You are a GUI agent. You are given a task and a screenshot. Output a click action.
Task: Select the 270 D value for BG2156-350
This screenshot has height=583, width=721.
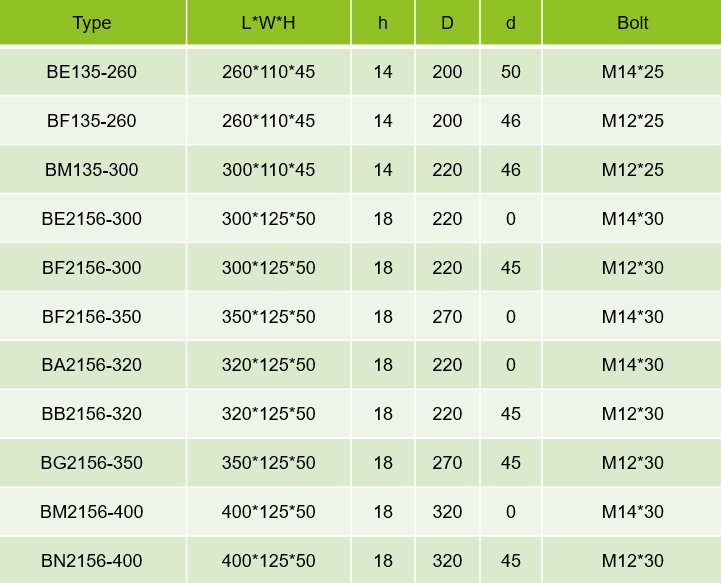447,463
